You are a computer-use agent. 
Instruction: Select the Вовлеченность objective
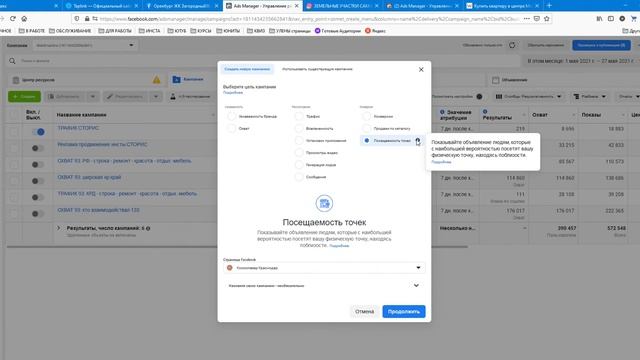click(299, 128)
